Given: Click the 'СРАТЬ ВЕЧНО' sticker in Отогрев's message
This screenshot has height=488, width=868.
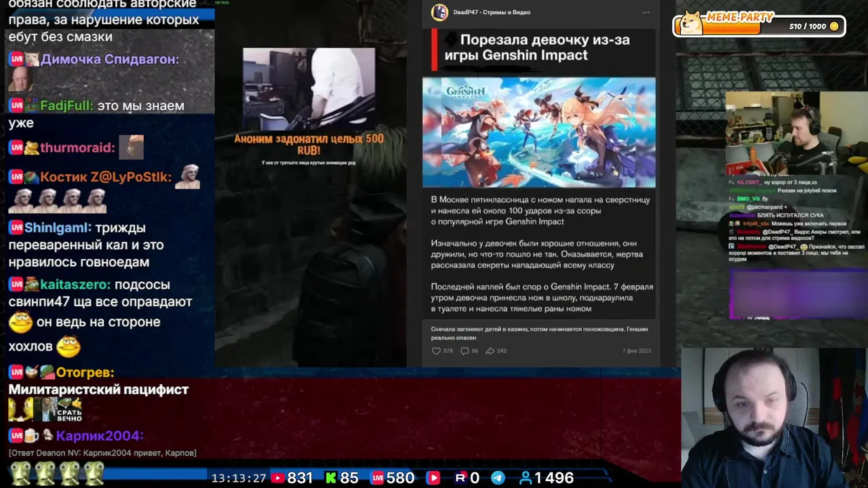Looking at the screenshot, I should click(69, 409).
